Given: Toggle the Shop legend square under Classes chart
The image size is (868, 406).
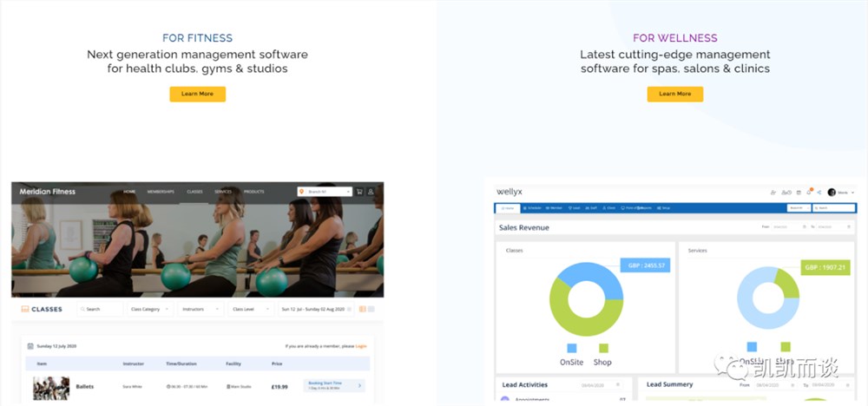Looking at the screenshot, I should point(603,348).
